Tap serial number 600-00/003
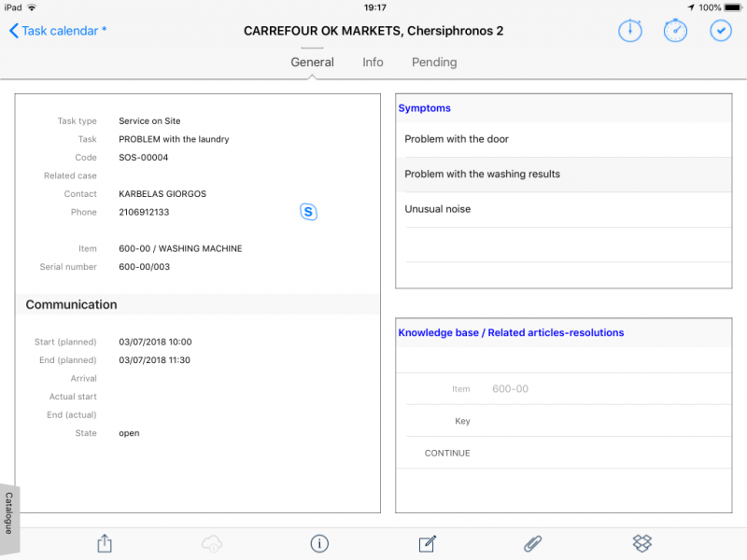 145,267
